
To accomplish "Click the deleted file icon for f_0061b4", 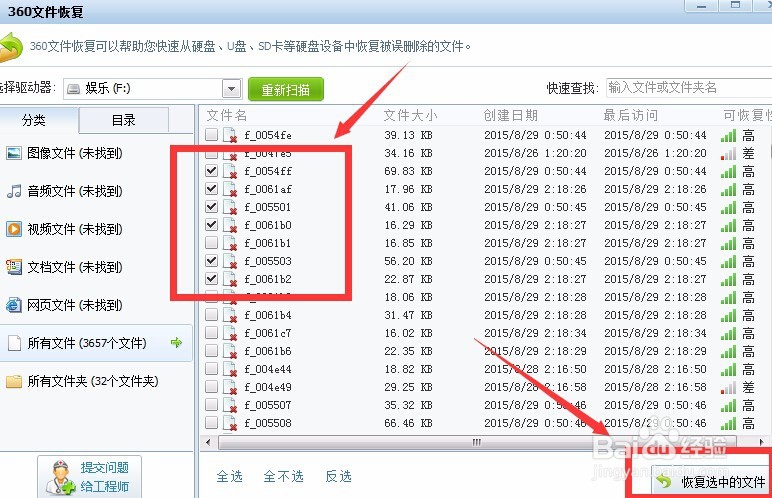I will [x=230, y=315].
